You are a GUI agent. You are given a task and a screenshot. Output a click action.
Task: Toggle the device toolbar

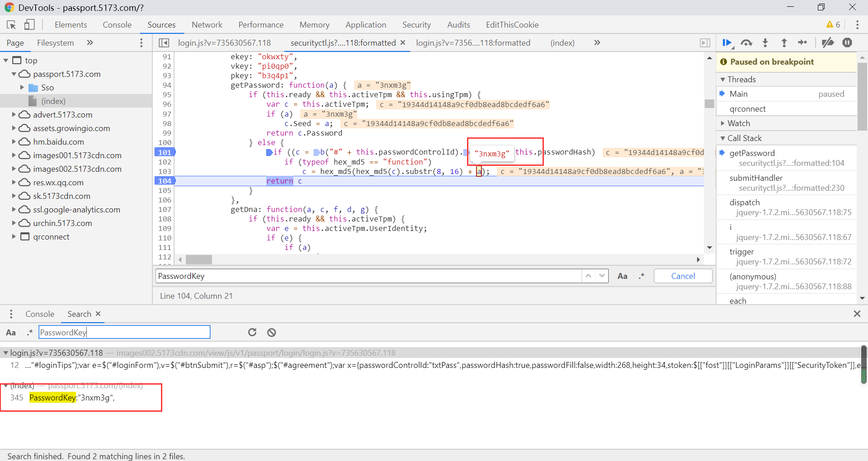tap(29, 24)
